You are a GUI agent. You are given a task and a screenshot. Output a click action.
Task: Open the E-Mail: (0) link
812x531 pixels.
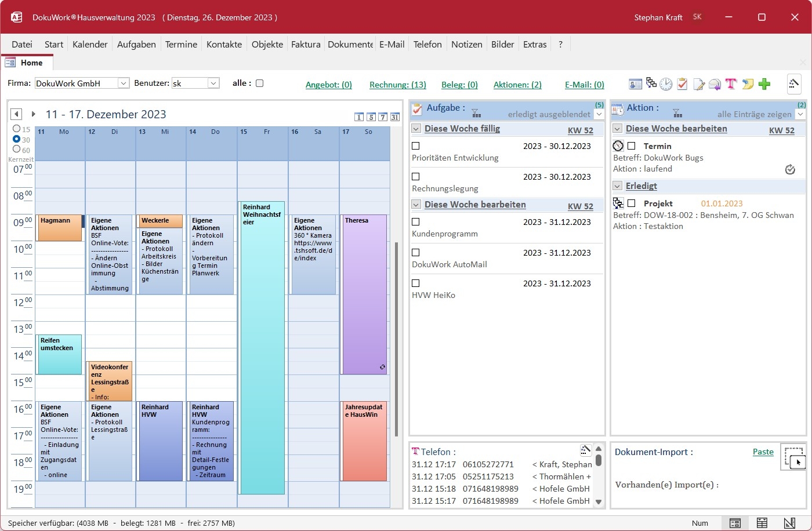pos(585,85)
